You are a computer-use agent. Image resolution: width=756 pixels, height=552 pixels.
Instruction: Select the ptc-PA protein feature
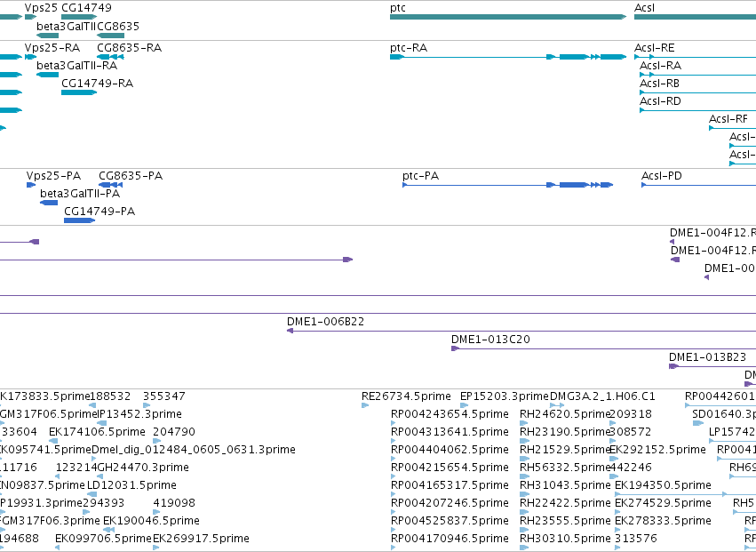[x=507, y=185]
